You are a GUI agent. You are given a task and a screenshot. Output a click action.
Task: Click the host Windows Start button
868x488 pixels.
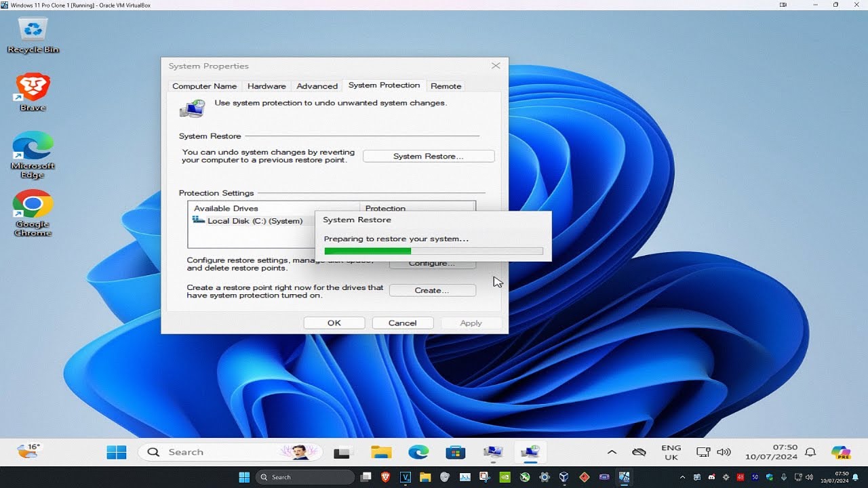pos(244,477)
